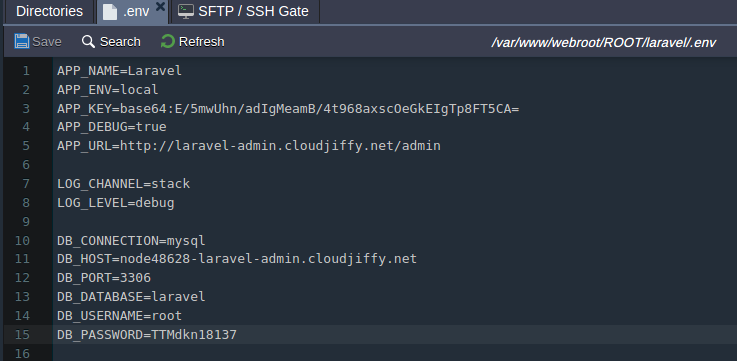Image resolution: width=737 pixels, height=361 pixels.
Task: Click line number 10 in gutter
Action: click(x=22, y=241)
